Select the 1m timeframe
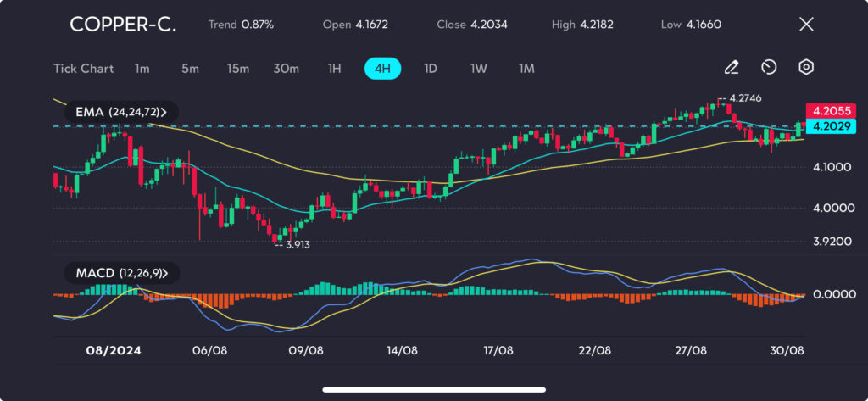868x401 pixels. point(142,69)
